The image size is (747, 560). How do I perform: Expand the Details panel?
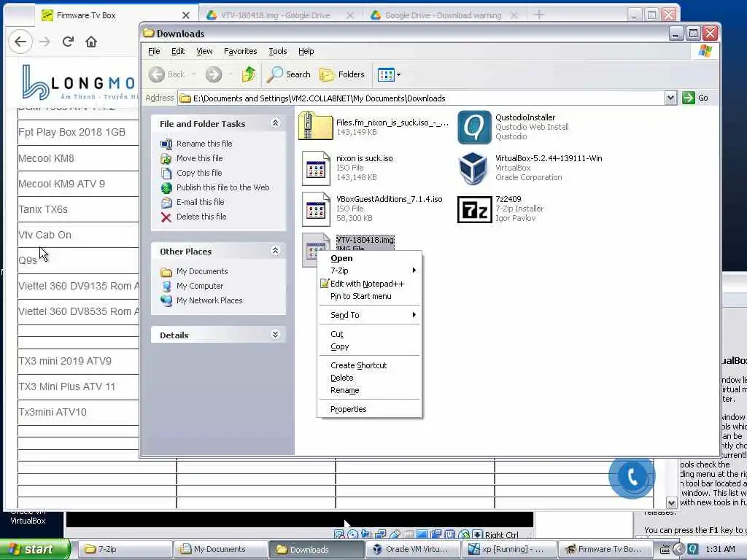click(x=275, y=335)
